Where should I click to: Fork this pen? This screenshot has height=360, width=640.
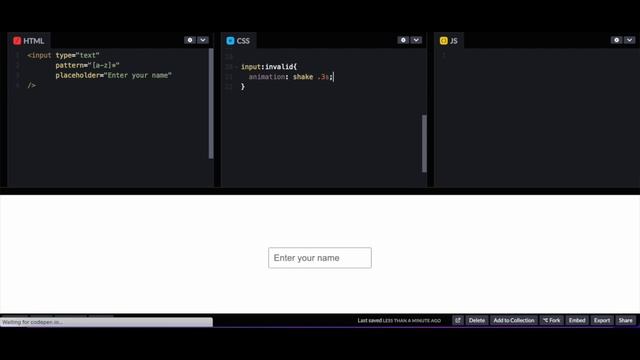pos(552,320)
